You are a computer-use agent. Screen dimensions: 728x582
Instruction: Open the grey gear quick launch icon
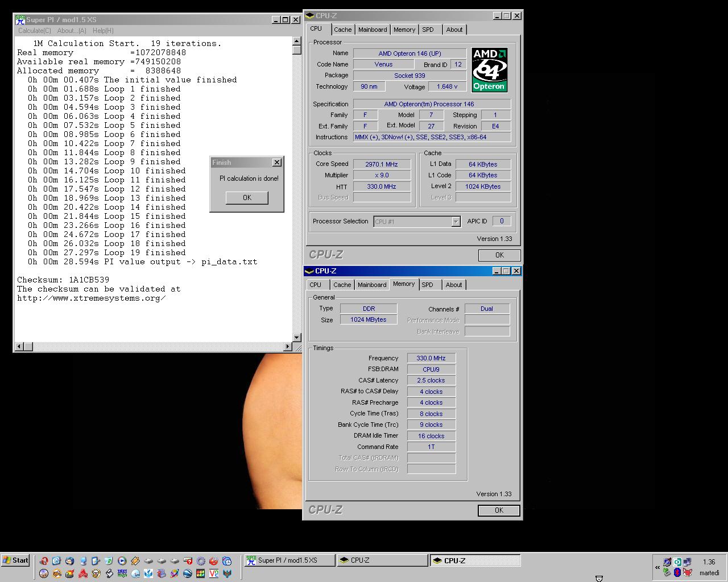coord(201,561)
